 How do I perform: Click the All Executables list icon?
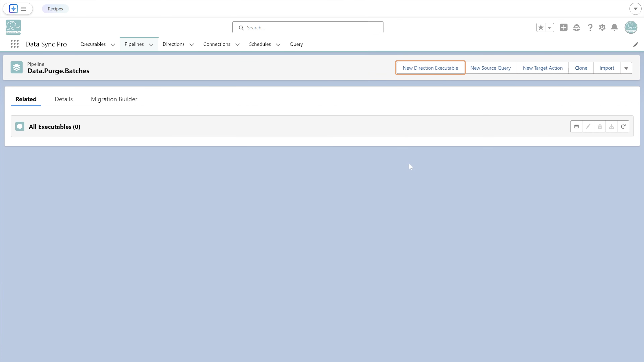point(20,126)
